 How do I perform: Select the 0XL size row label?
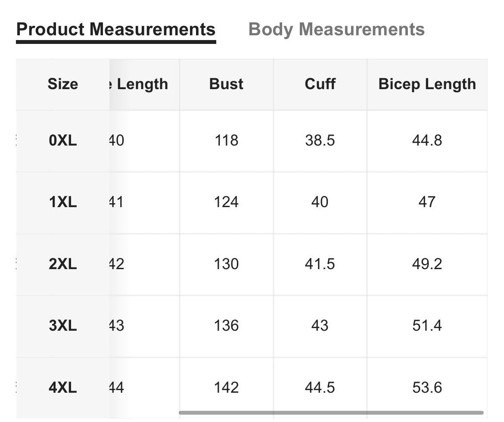tap(63, 141)
